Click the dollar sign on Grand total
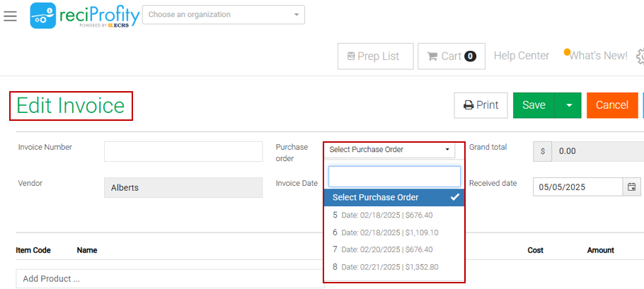The width and height of the screenshot is (644, 289). click(x=542, y=151)
